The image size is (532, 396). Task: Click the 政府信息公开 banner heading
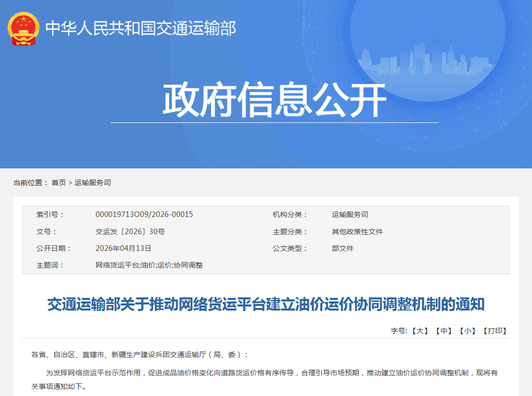pos(274,101)
